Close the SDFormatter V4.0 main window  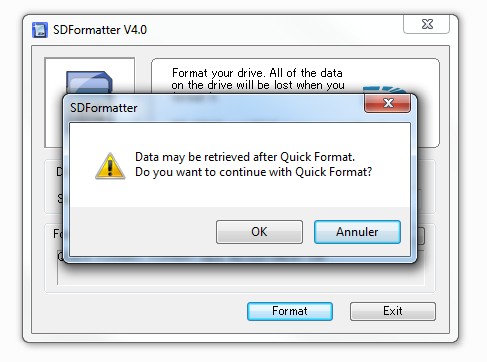(427, 24)
